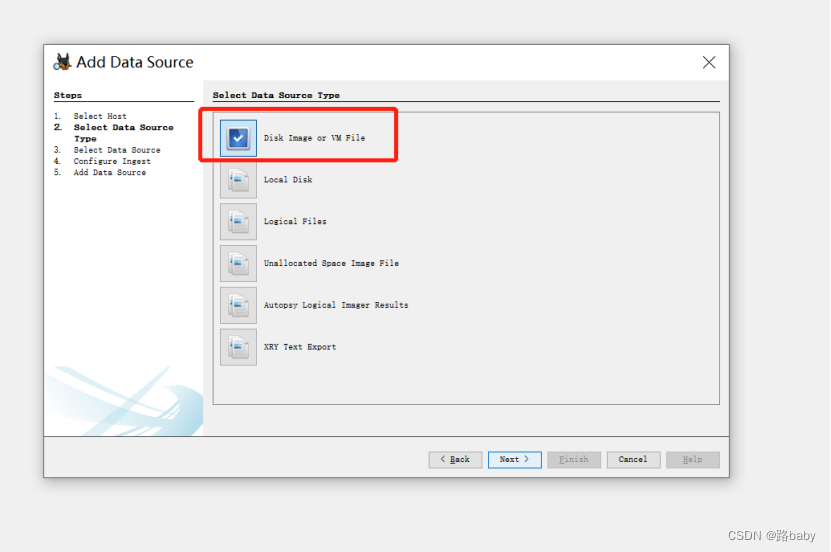Click the Autopsy dog logo in title bar
The width and height of the screenshot is (831, 552).
[x=63, y=62]
